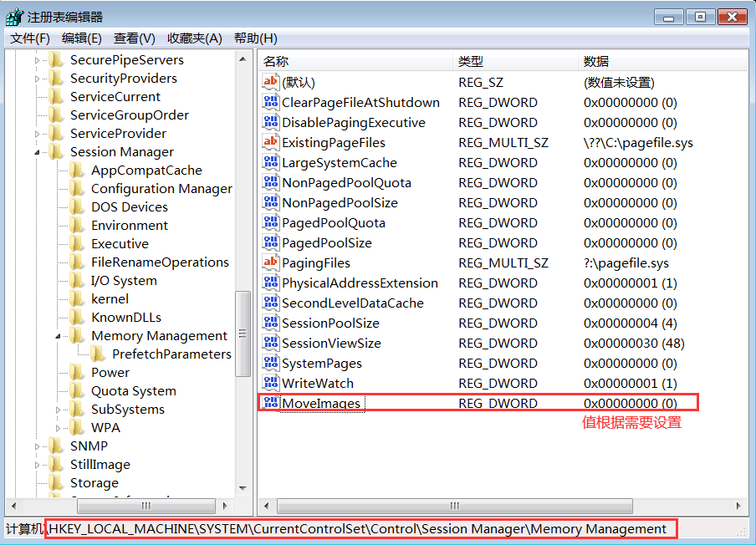Click the string icon next to PagingFiles
The image size is (756, 545).
click(x=270, y=262)
